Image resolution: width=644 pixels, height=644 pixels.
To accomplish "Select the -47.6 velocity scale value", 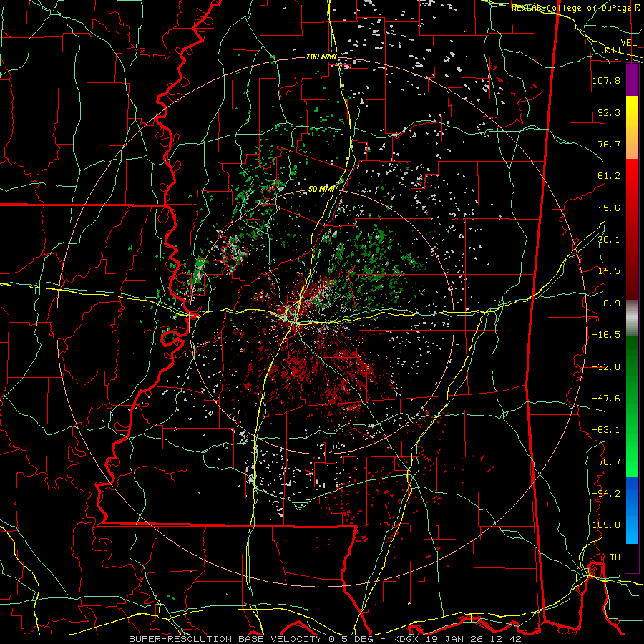I will point(606,398).
